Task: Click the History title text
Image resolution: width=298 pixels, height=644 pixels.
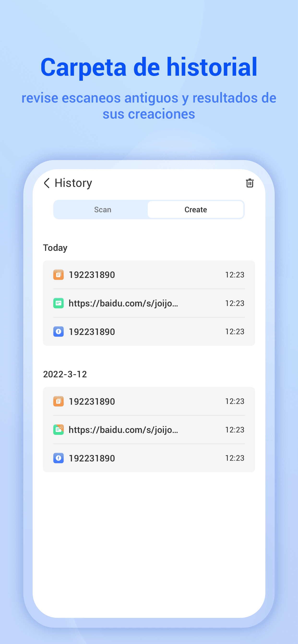Action: [x=73, y=183]
